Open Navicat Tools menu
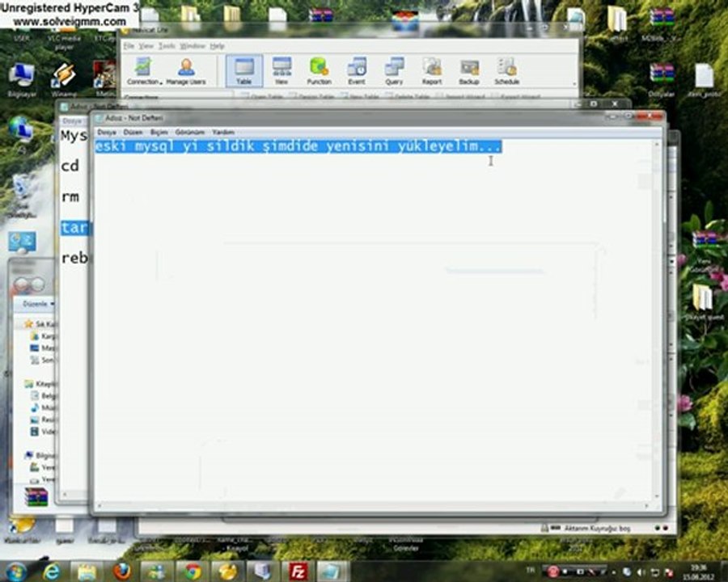 pyautogui.click(x=167, y=46)
